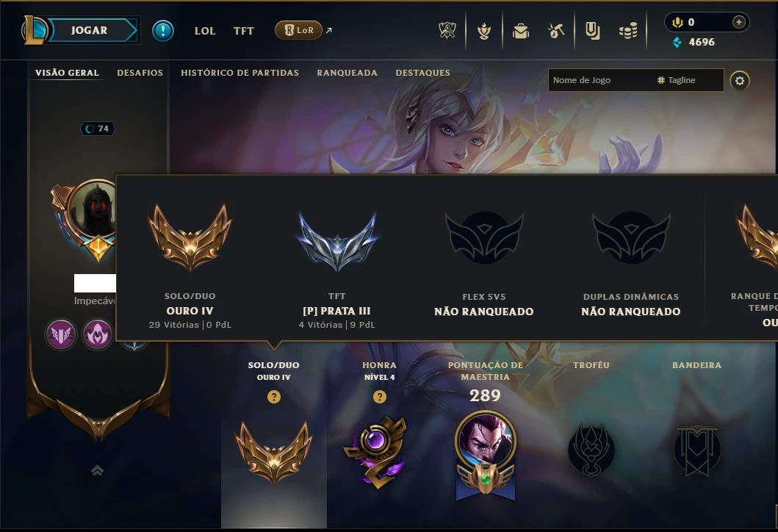Select the empty Bandeira banner slot
This screenshot has width=778, height=532.
point(696,450)
